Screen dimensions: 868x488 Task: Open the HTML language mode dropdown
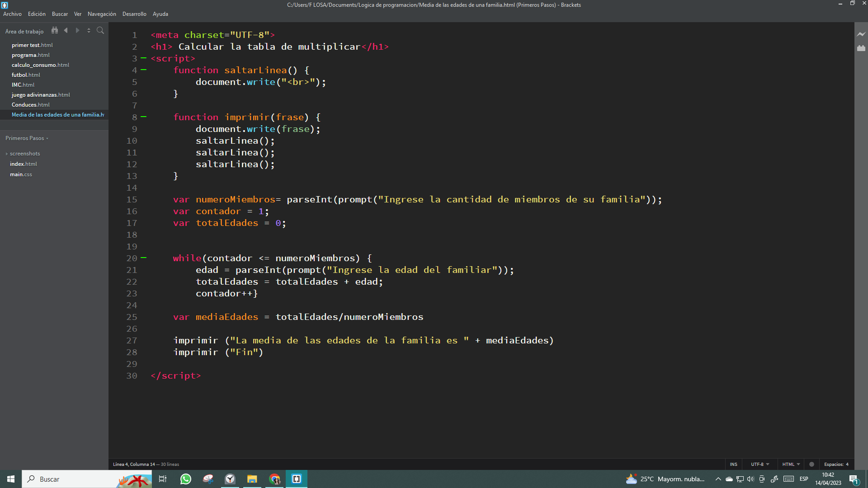point(791,465)
